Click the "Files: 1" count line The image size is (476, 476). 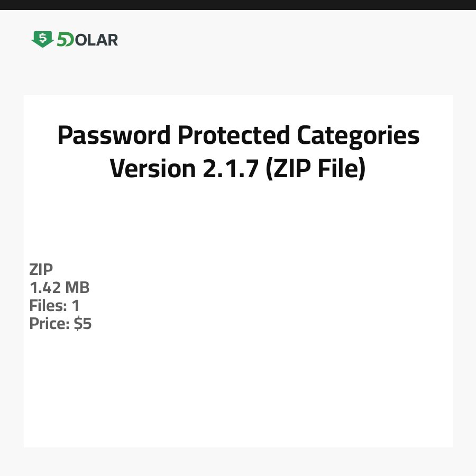[54, 306]
